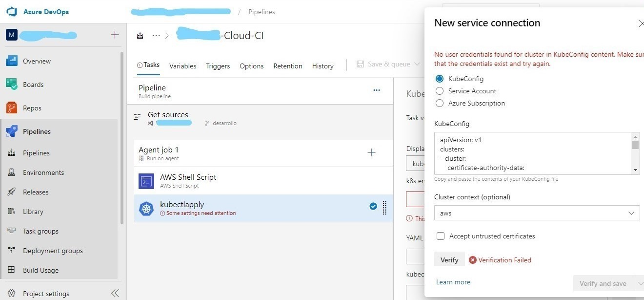
Task: Switch to the Tasks tab
Action: coord(148,65)
